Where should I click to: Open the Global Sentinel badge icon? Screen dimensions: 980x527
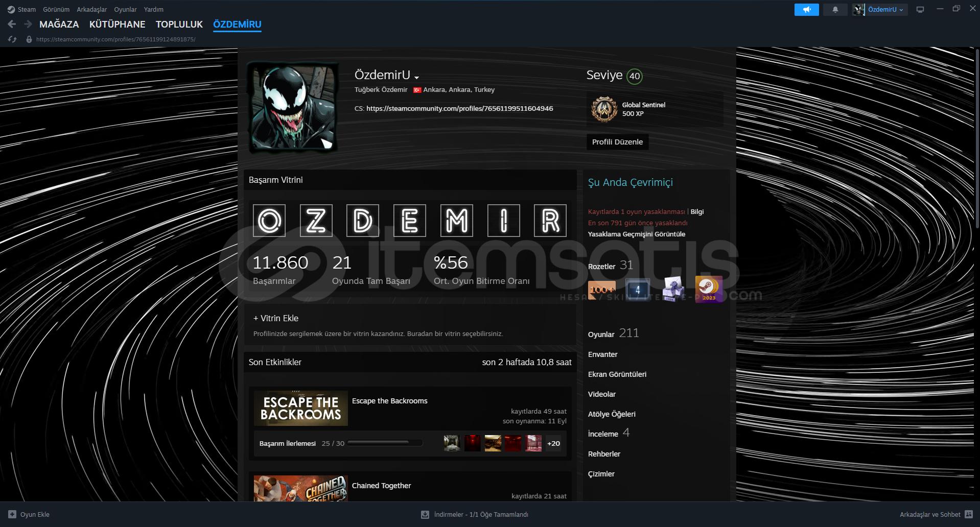(x=604, y=109)
